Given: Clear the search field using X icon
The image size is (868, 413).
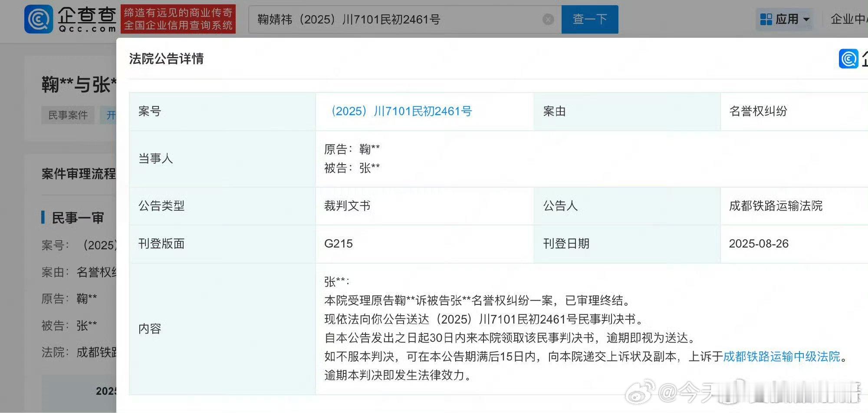Looking at the screenshot, I should coord(548,20).
